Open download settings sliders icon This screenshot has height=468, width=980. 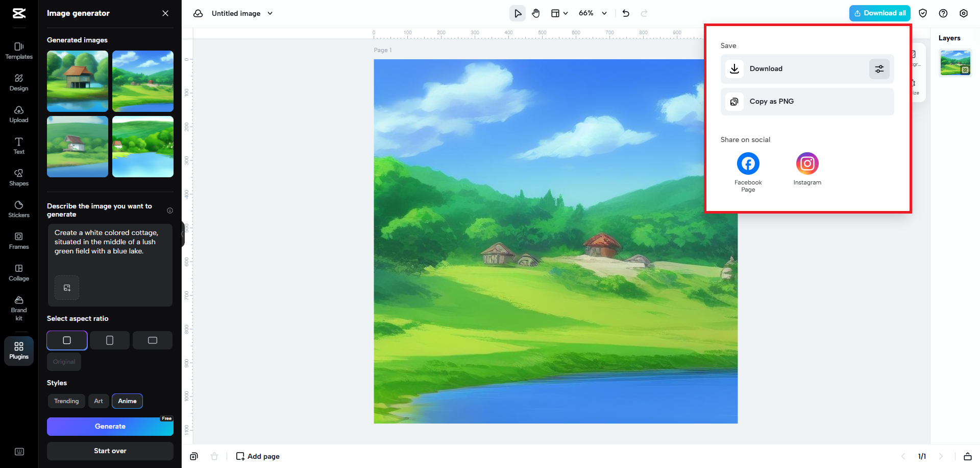(879, 69)
